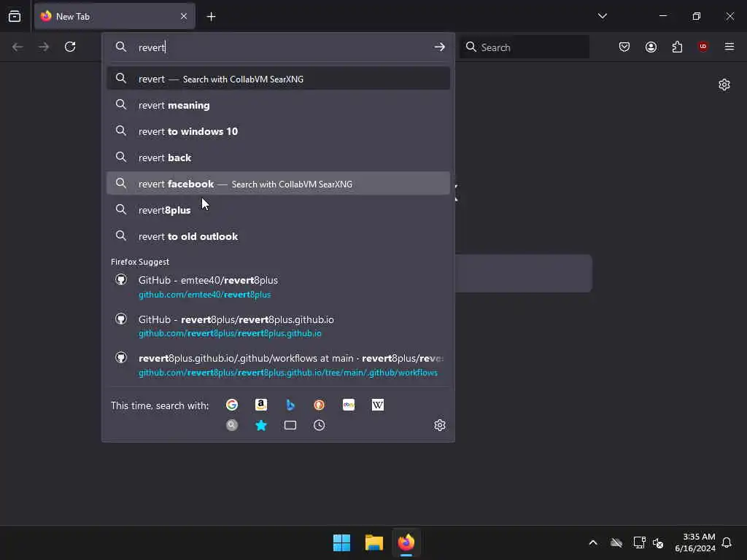The width and height of the screenshot is (747, 560).
Task: Select suggestion 'revert8plus'
Action: [x=278, y=210]
